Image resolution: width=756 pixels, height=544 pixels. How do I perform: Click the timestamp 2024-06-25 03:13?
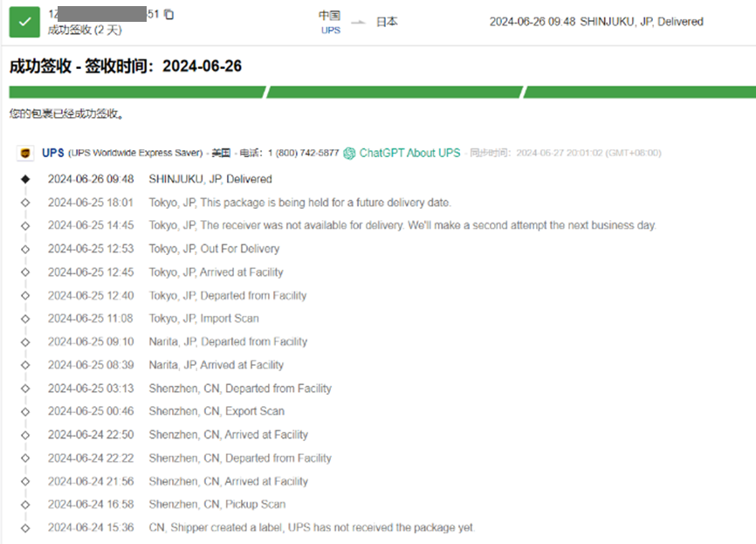[x=91, y=389]
